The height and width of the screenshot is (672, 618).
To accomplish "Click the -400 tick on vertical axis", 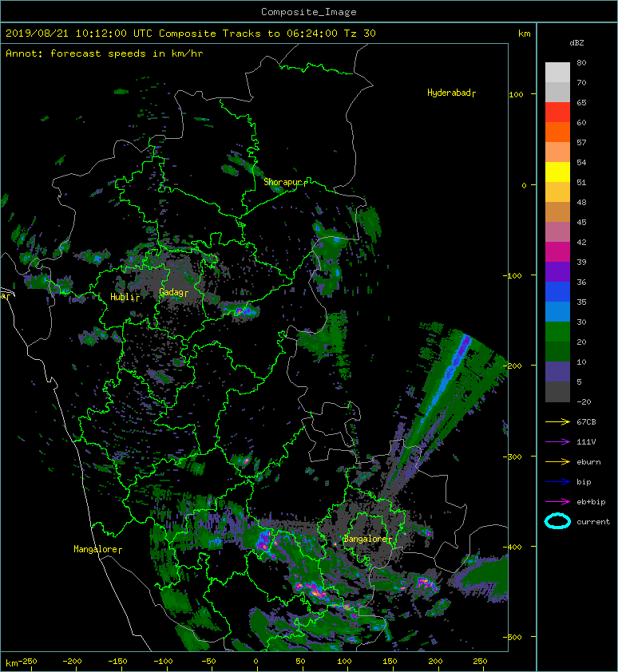I will point(512,547).
